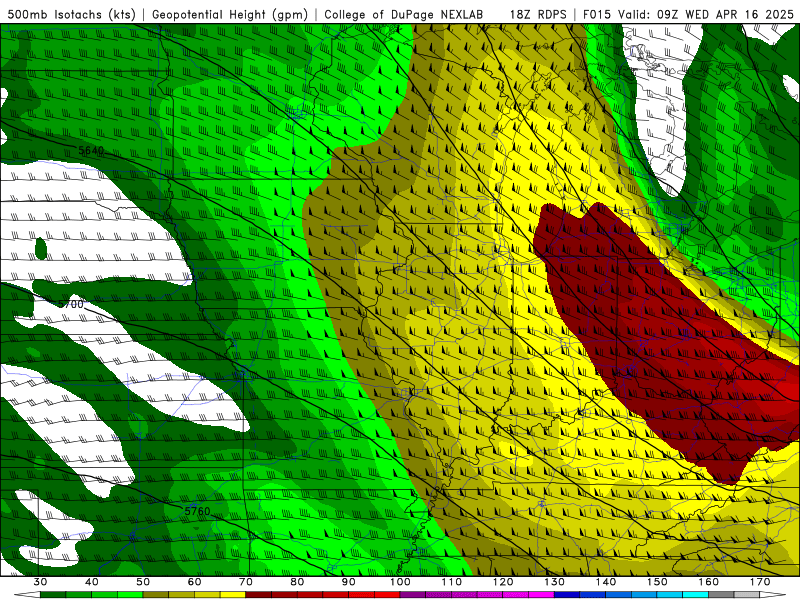This screenshot has width=800, height=600.
Task: Click the 140 knot colorbar label
Action: [x=606, y=582]
